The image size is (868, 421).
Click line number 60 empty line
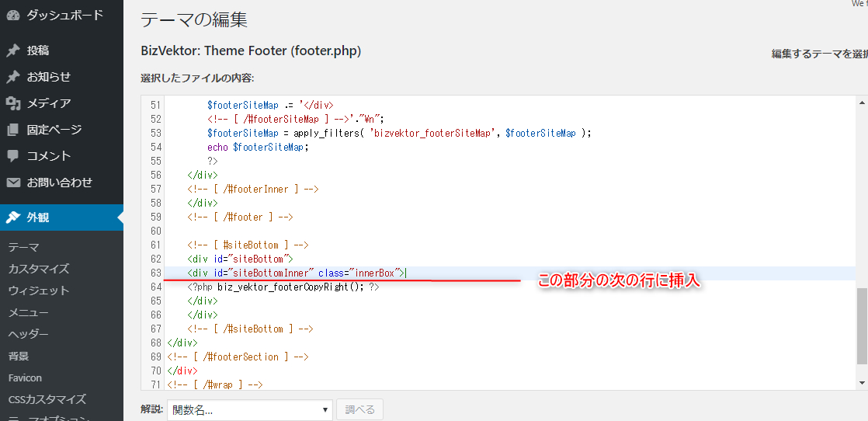pyautogui.click(x=155, y=231)
